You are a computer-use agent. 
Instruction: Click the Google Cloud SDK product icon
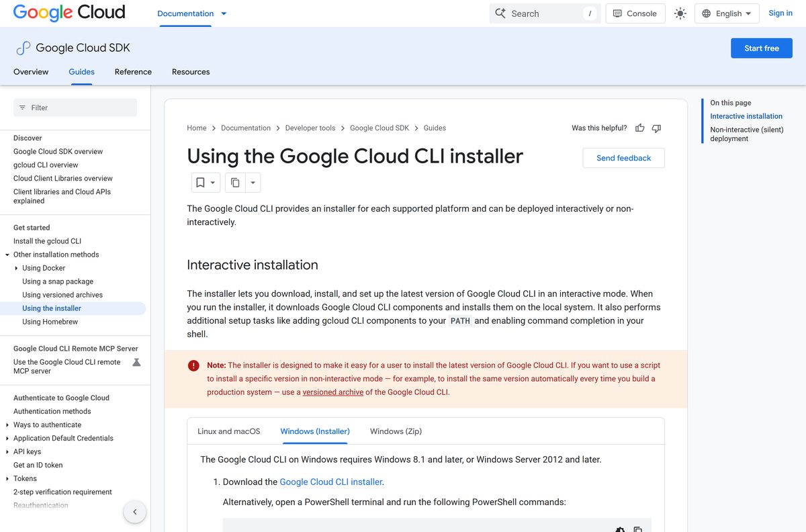(24, 48)
